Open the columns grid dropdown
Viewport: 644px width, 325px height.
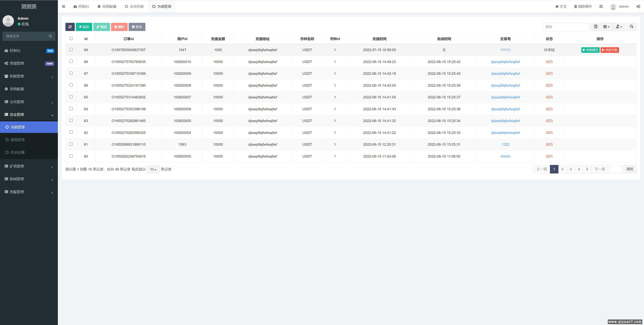click(x=606, y=27)
